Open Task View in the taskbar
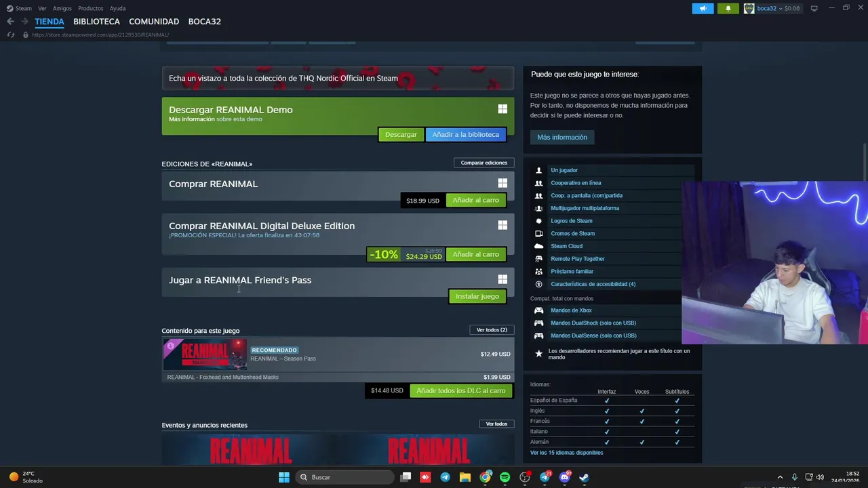Image resolution: width=868 pixels, height=488 pixels. (406, 477)
